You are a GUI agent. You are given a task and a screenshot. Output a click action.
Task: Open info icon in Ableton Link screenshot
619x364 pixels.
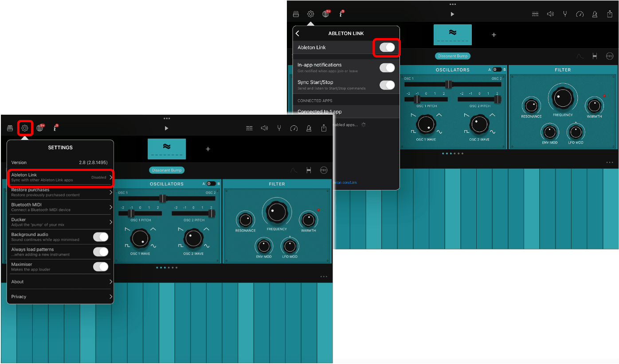click(341, 14)
